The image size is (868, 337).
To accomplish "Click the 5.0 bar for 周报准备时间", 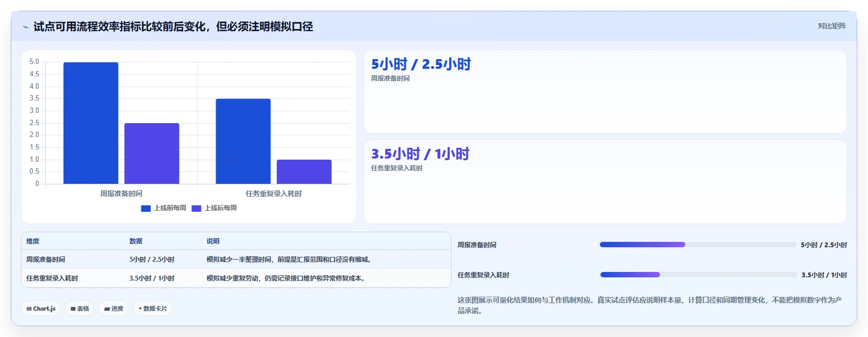I will 91,123.
